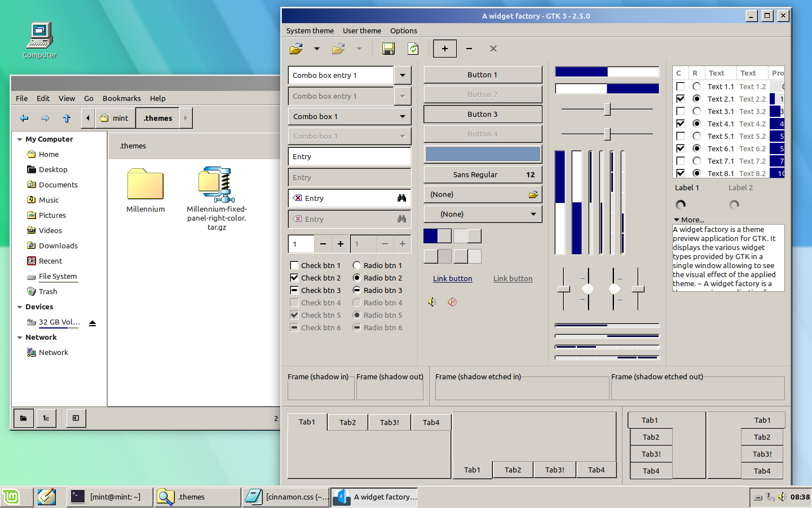Image resolution: width=812 pixels, height=508 pixels.
Task: Click the open-file icon in (None) chooser
Action: [x=533, y=195]
